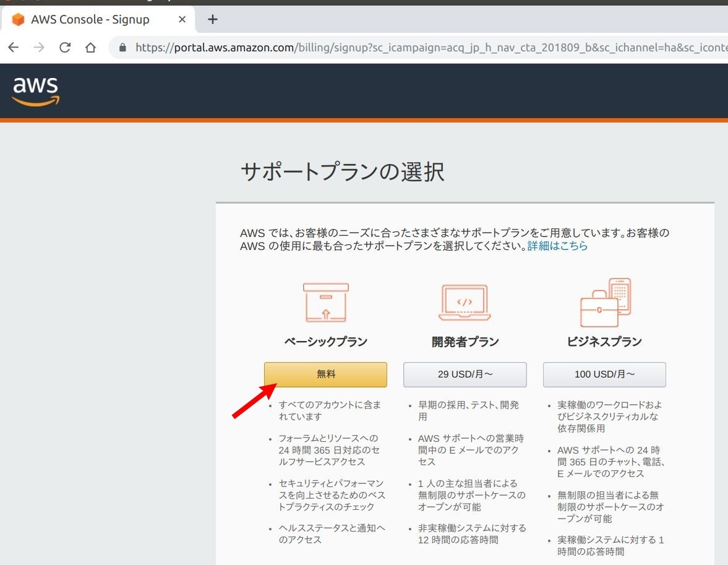The width and height of the screenshot is (728, 565).
Task: Choose the free 無料 basic plan button
Action: [x=325, y=374]
